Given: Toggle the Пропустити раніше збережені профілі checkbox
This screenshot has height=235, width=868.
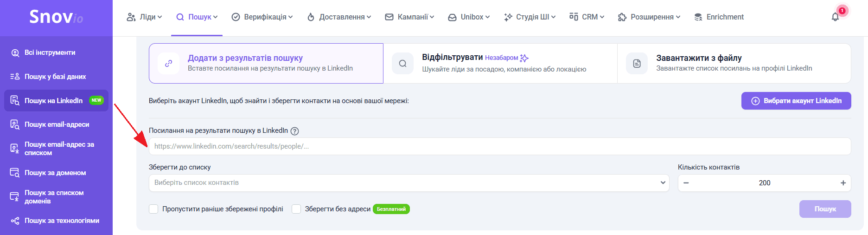Looking at the screenshot, I should click(x=153, y=209).
